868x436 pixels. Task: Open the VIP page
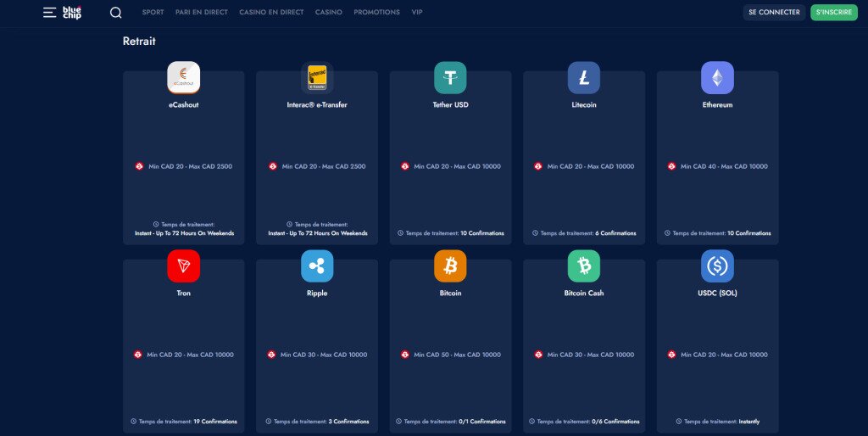click(417, 12)
